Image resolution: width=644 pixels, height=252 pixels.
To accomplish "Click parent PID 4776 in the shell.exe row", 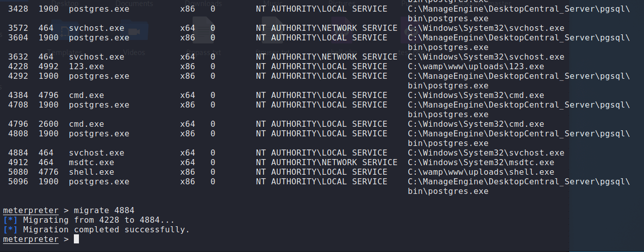I will coord(49,172).
